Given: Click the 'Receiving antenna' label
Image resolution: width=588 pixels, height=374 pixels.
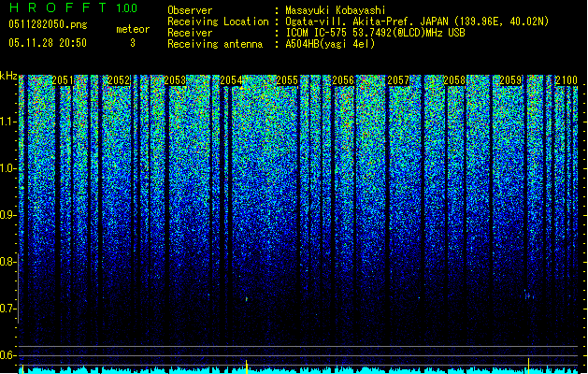Looking at the screenshot, I should pyautogui.click(x=215, y=44).
